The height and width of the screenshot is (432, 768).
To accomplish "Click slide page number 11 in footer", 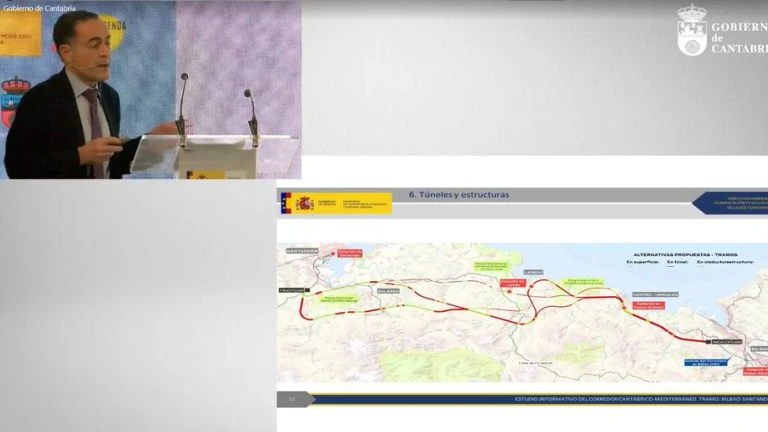I will [292, 399].
